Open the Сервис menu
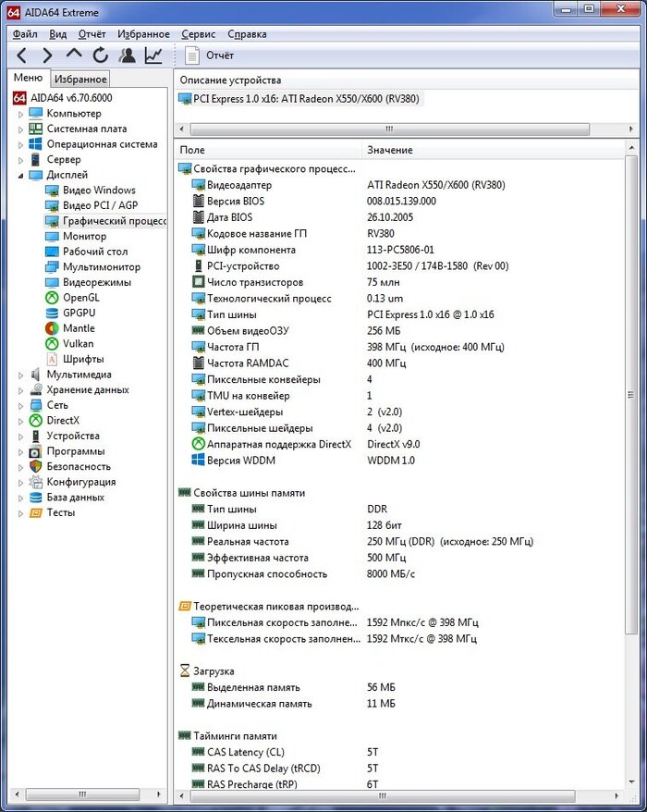This screenshot has height=812, width=647. [x=199, y=34]
